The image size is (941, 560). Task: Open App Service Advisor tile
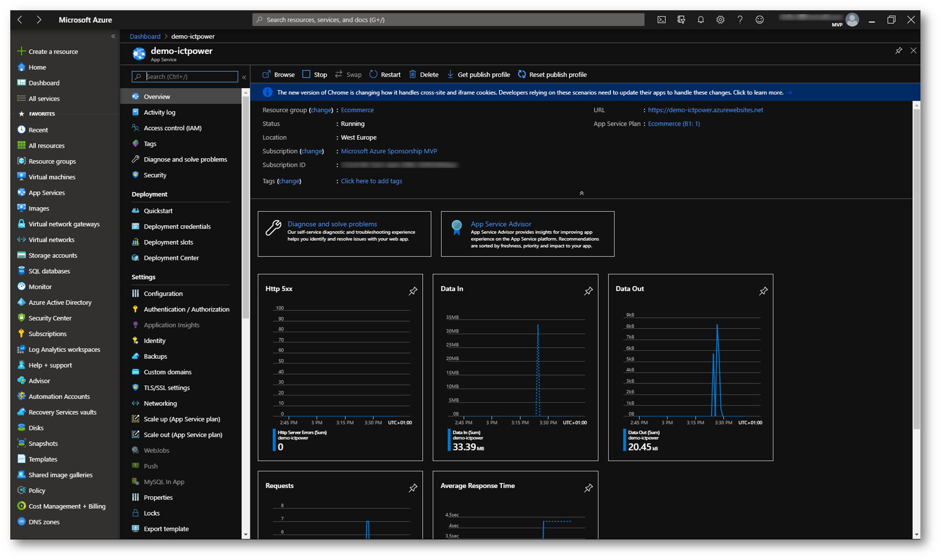[x=528, y=234]
